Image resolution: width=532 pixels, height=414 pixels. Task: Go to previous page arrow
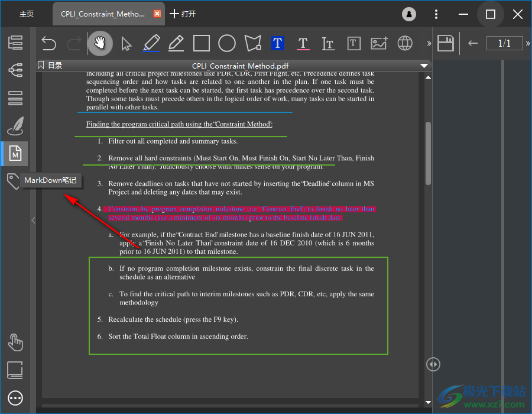[473, 43]
